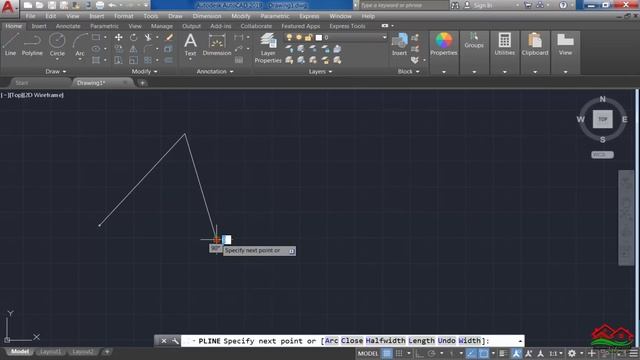Open the Tools menu
Viewport: 640px width, 360px height.
coord(151,16)
